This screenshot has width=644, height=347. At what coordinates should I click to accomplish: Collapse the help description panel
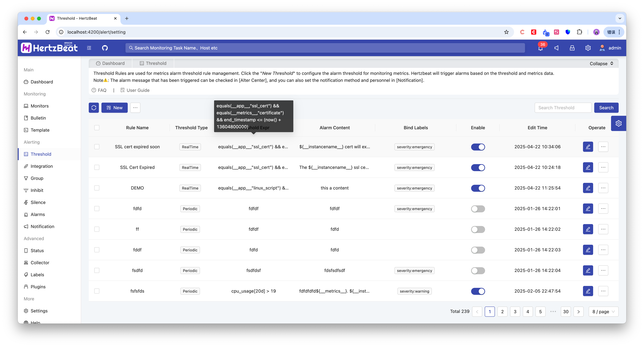click(x=601, y=64)
